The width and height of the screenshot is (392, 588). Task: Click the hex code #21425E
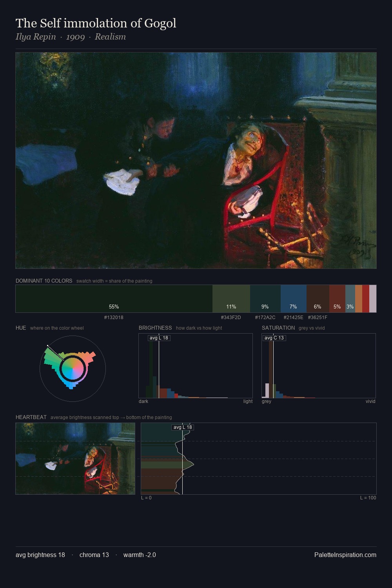click(x=293, y=318)
